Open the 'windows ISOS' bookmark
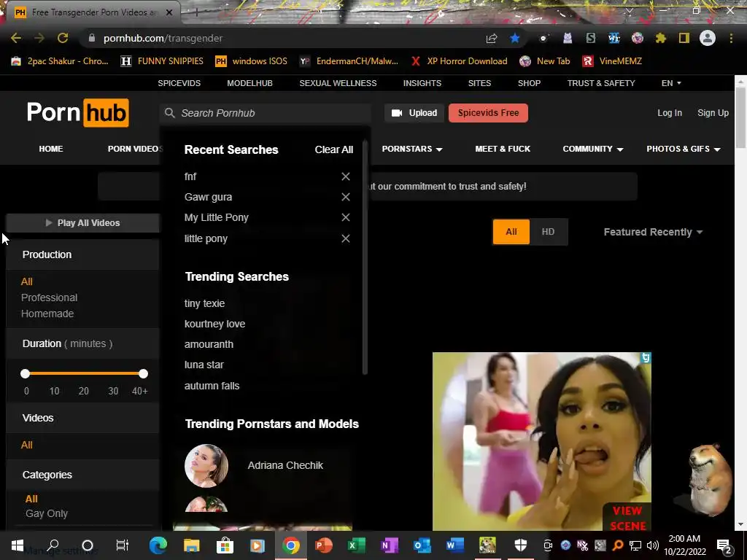Viewport: 747px width, 560px height. point(251,61)
